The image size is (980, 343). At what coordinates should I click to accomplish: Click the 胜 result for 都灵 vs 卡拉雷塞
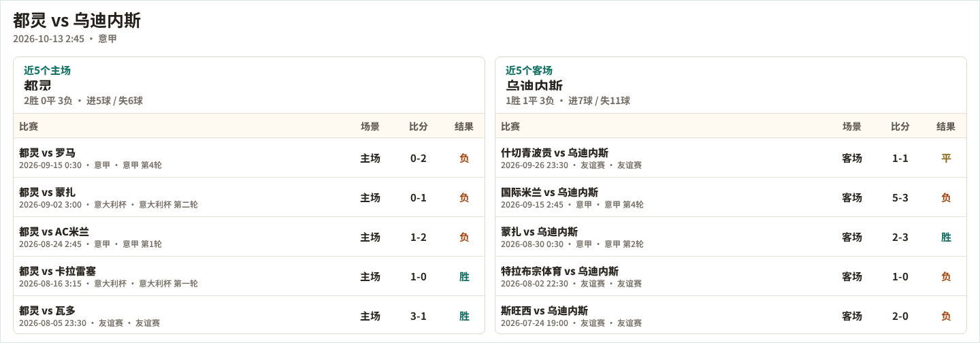pyautogui.click(x=464, y=276)
